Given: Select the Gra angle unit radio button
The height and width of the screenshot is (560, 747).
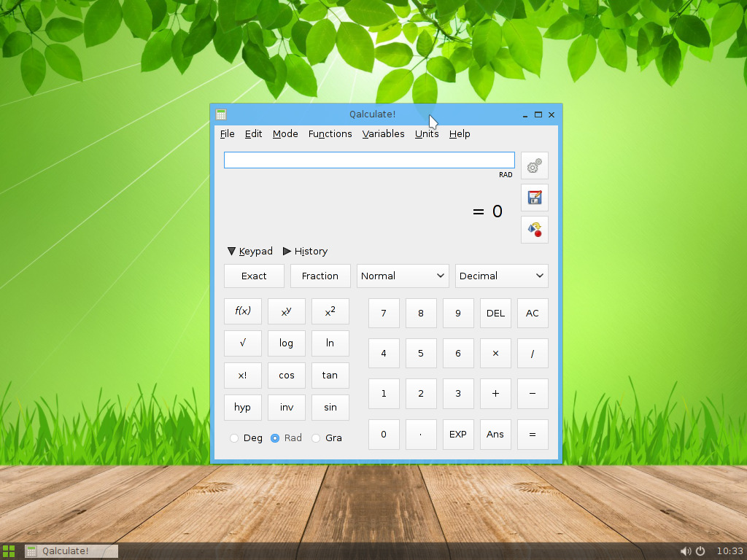Looking at the screenshot, I should (x=315, y=437).
